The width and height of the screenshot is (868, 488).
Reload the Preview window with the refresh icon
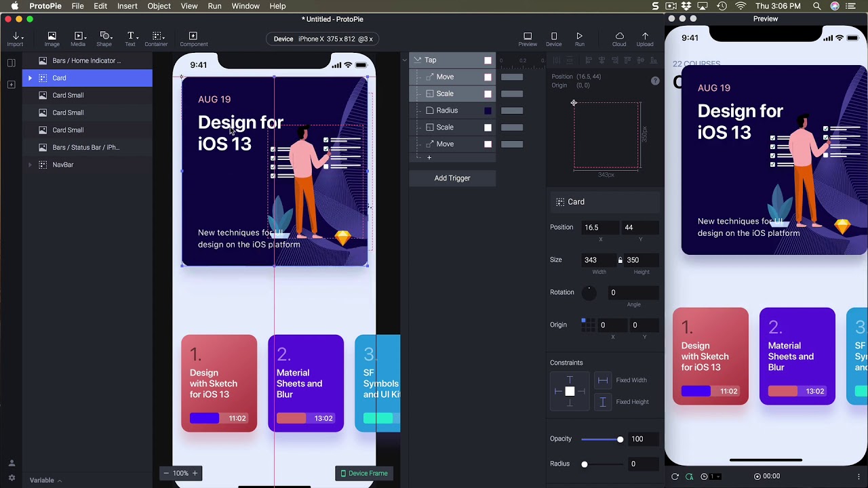click(x=675, y=476)
